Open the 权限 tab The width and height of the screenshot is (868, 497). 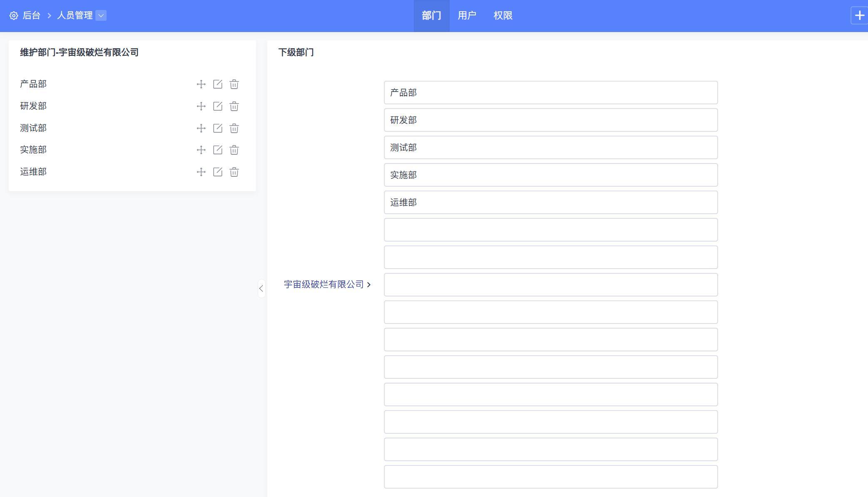(502, 15)
